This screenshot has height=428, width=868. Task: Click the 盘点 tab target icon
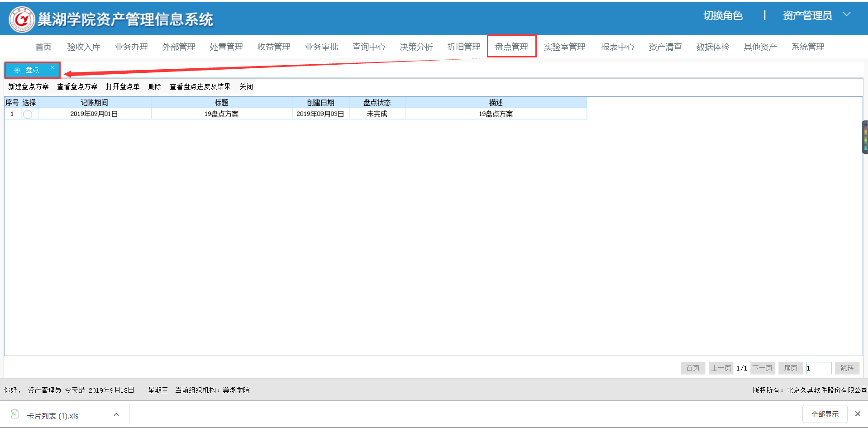pos(17,70)
